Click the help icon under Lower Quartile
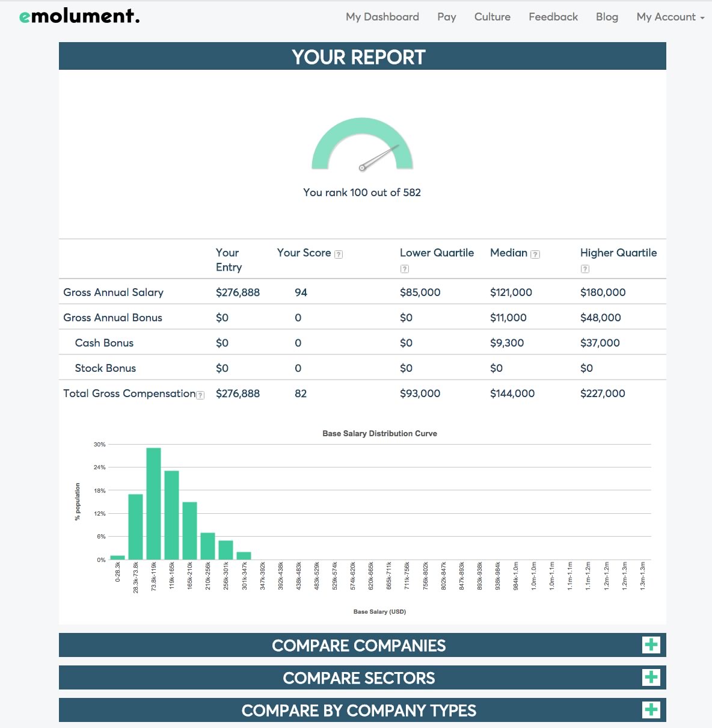This screenshot has width=712, height=728. (x=405, y=269)
